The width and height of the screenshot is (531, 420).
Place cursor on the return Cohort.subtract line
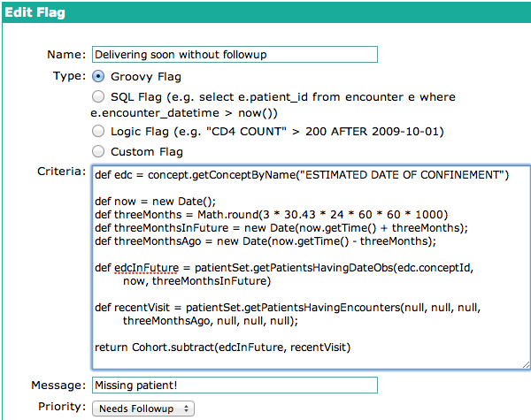(222, 347)
